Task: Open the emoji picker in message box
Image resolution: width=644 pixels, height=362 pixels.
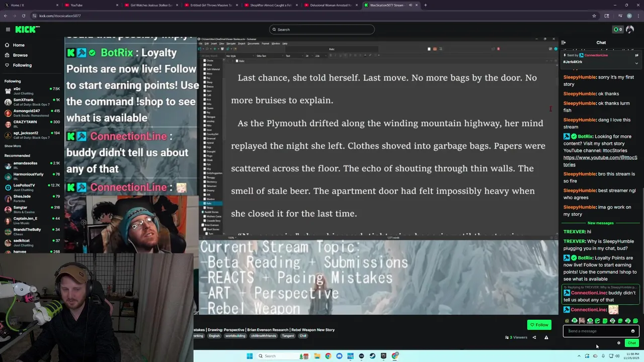Action: (x=633, y=331)
